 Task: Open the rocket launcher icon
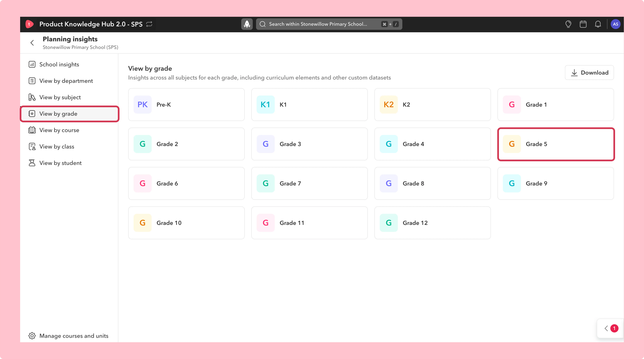pyautogui.click(x=247, y=24)
